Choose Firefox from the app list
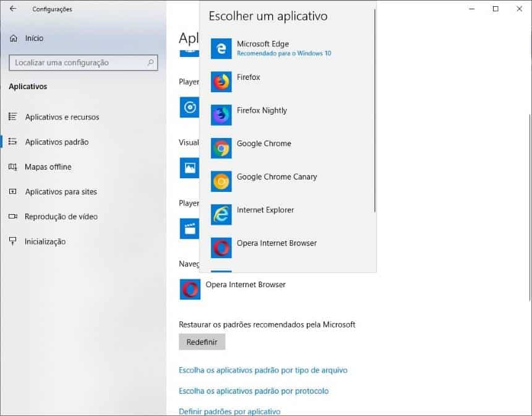Image resolution: width=532 pixels, height=416 pixels. [288, 82]
